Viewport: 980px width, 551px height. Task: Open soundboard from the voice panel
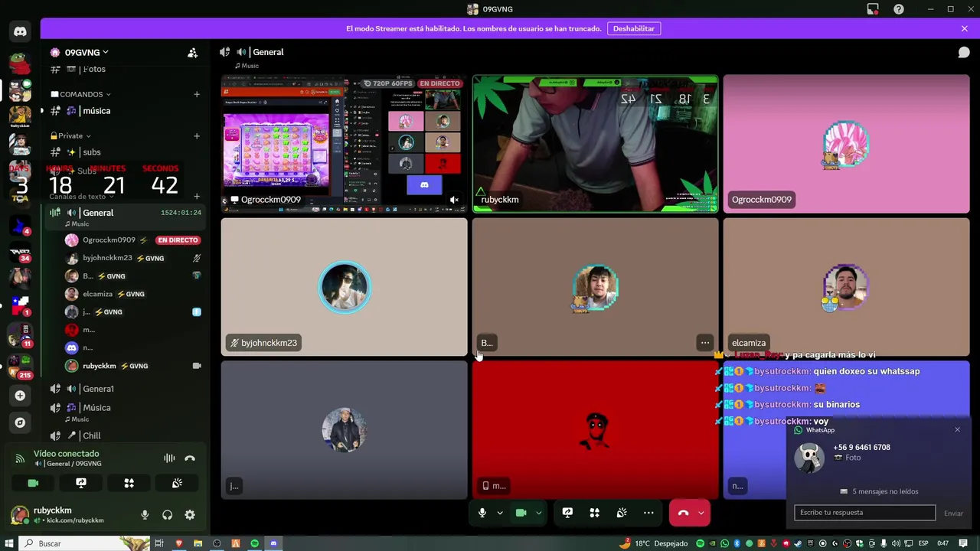tap(177, 483)
